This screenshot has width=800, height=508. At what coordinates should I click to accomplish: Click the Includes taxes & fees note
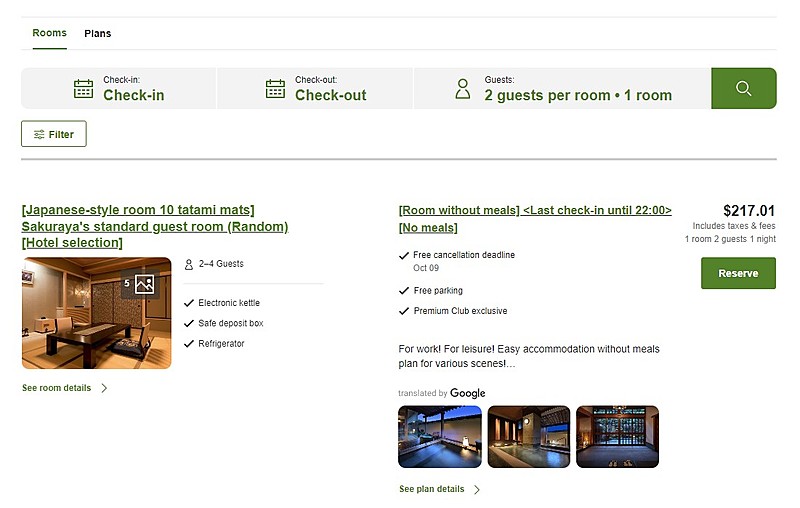coord(734,226)
